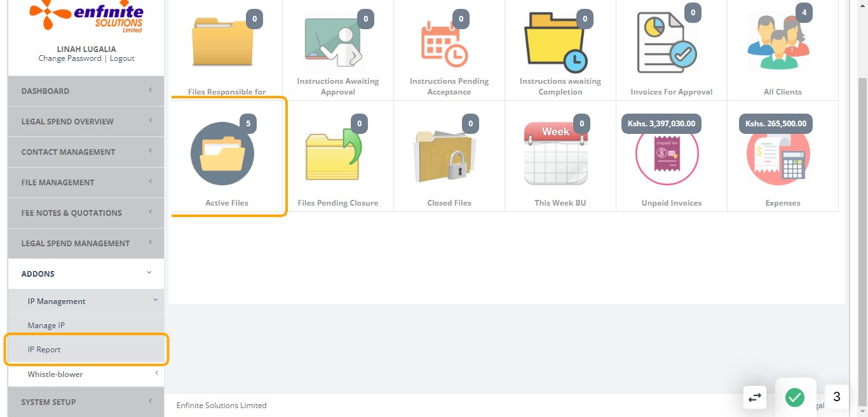Open the Files Responsible for folder icon
This screenshot has height=417, width=868.
click(x=222, y=41)
